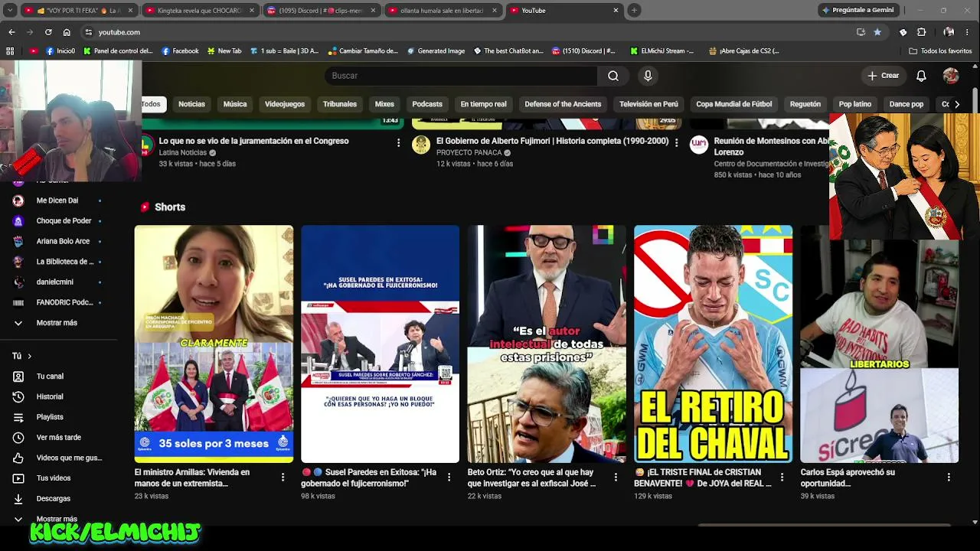
Task: Open the apps grid in bookmarks bar
Action: 10,51
